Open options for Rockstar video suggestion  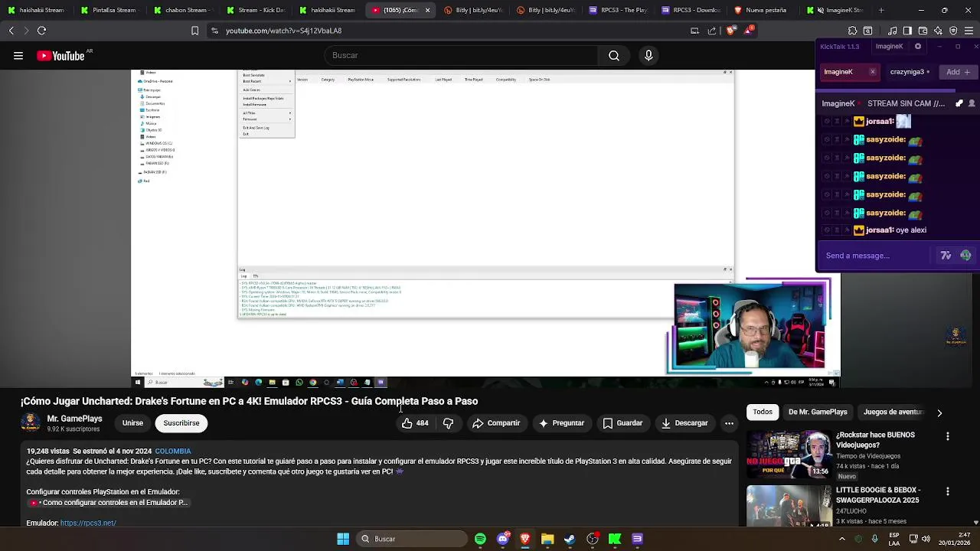pyautogui.click(x=948, y=436)
